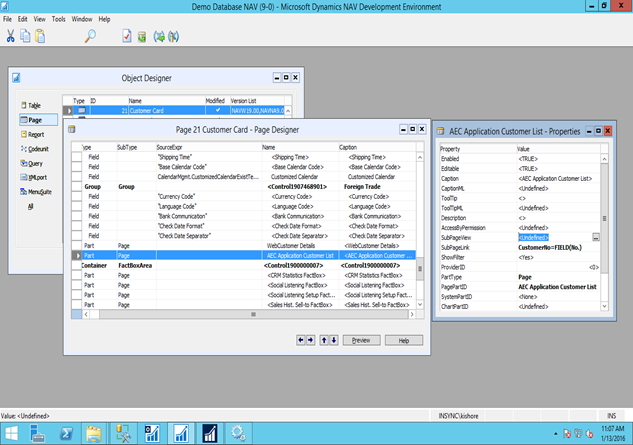Select the SubPageLink CustomerNo value

[549, 247]
